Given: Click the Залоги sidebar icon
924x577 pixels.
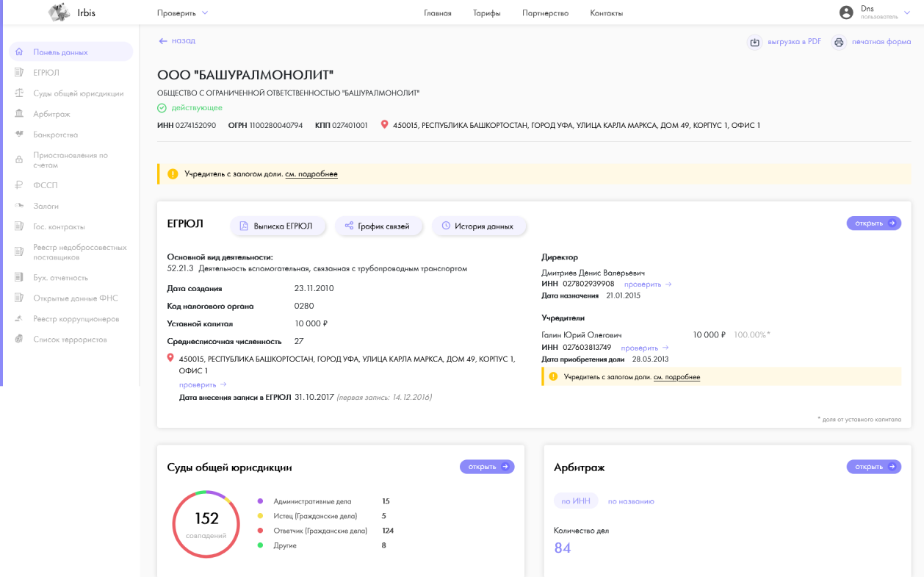Looking at the screenshot, I should (19, 206).
